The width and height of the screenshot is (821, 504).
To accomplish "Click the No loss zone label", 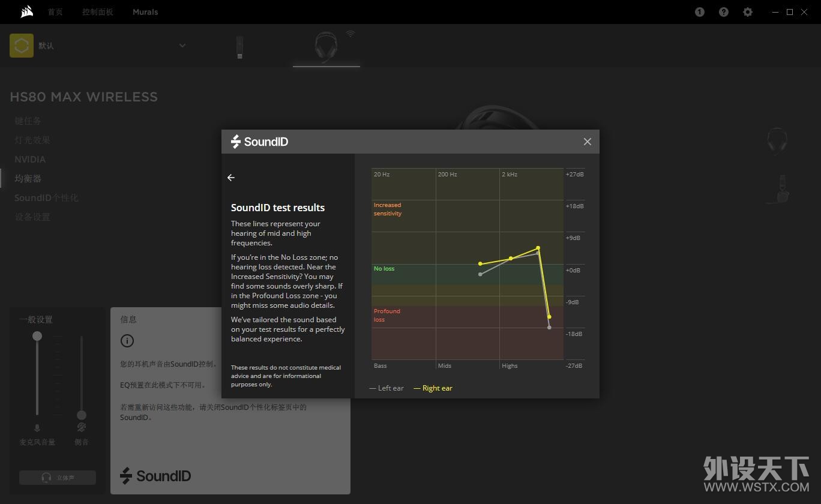I will tap(384, 269).
